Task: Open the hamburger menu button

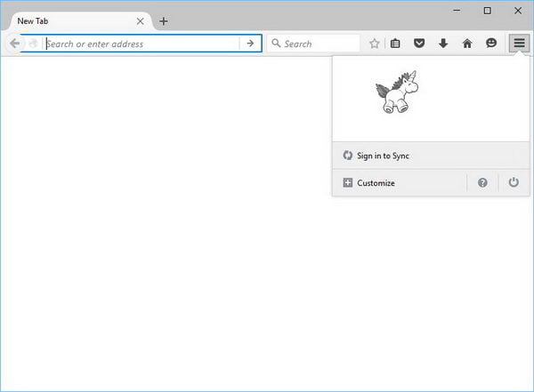Action: pos(519,43)
